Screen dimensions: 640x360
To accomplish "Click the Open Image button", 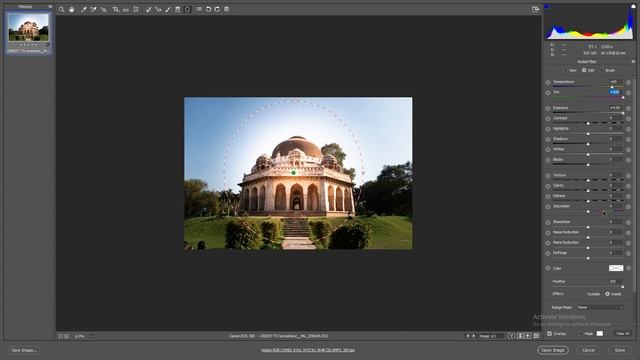I will tap(553, 350).
